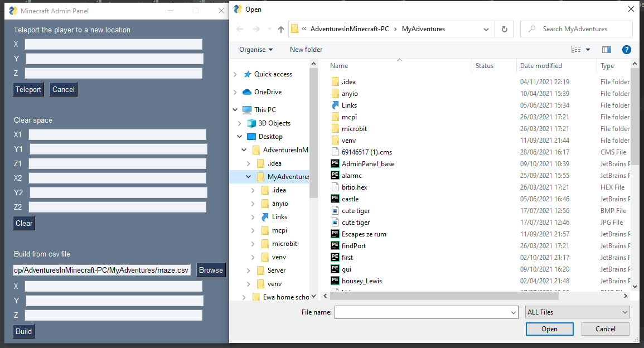Viewport: 644px width, 348px height.
Task: Click the File name input field
Action: pos(422,312)
